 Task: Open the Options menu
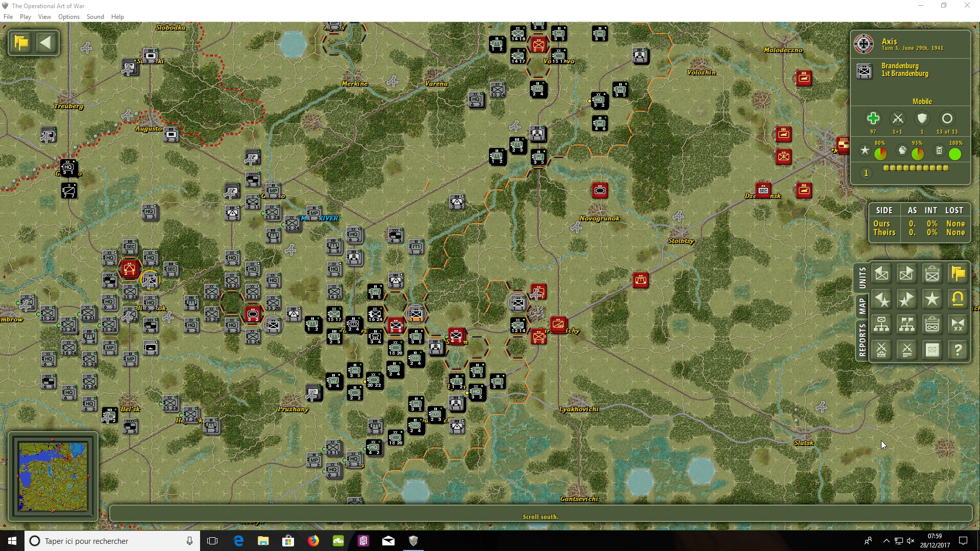click(69, 17)
